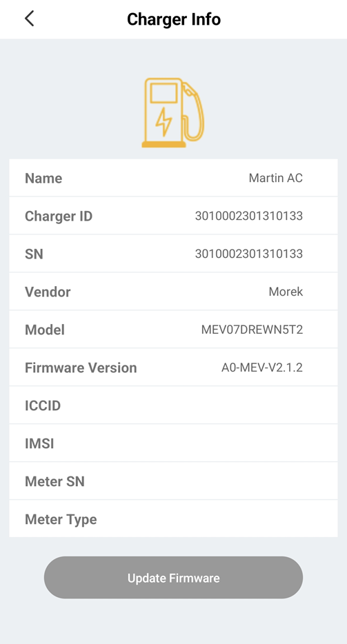Image resolution: width=347 pixels, height=644 pixels.
Task: Tap the back arrow icon
Action: point(29,19)
